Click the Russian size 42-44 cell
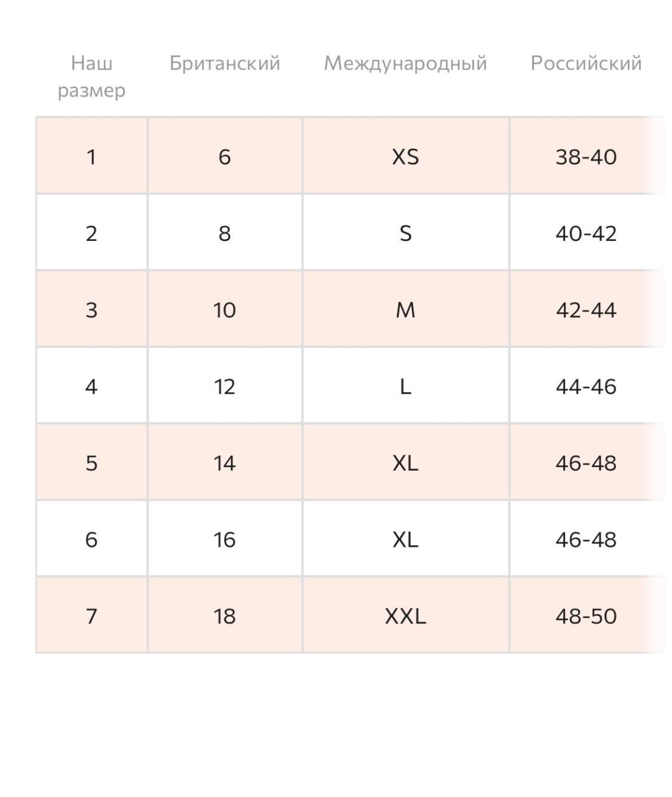The height and width of the screenshot is (797, 672). point(586,310)
